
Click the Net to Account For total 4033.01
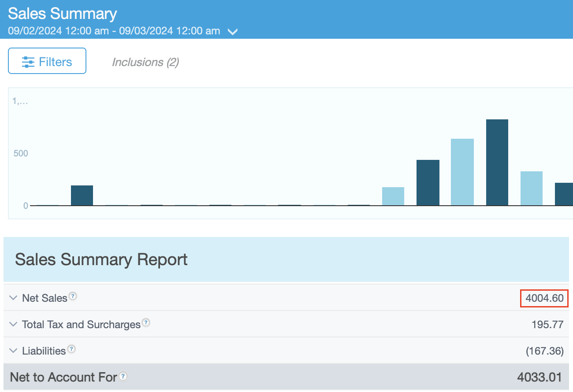(x=540, y=377)
